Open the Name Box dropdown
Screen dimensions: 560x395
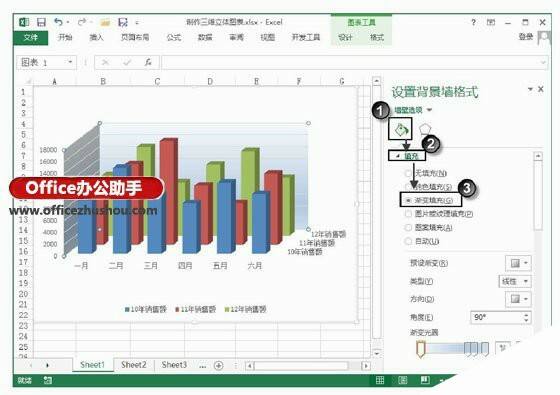coord(70,62)
